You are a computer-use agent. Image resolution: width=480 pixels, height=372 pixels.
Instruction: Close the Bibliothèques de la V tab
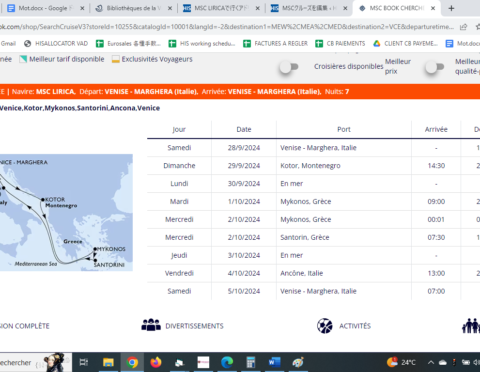click(x=170, y=8)
